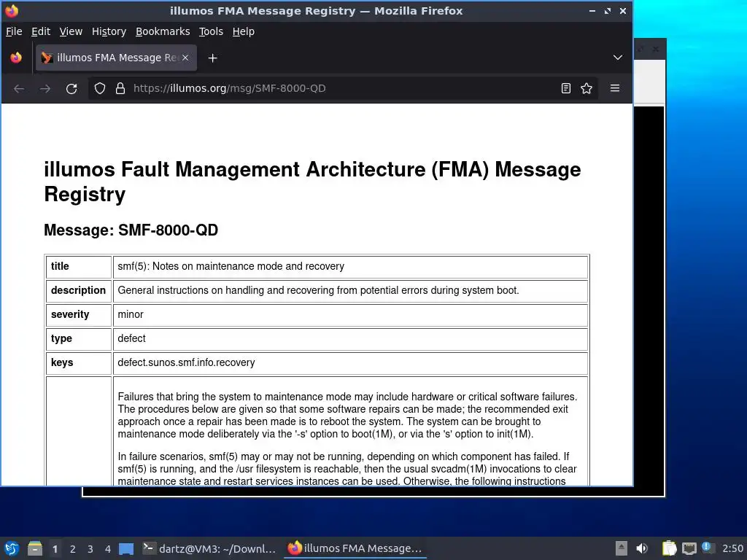Show site security padlock info
Screen dimensions: 747x560
[x=120, y=88]
